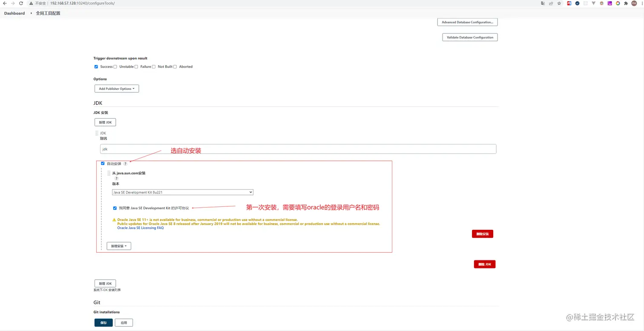Click the "系统下JDK 安装列表" description text

[107, 290]
